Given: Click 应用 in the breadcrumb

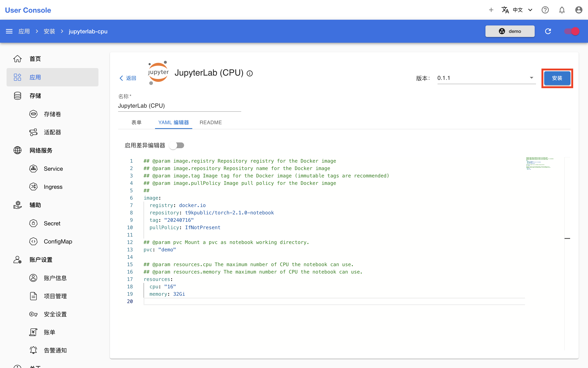Looking at the screenshot, I should coord(24,31).
